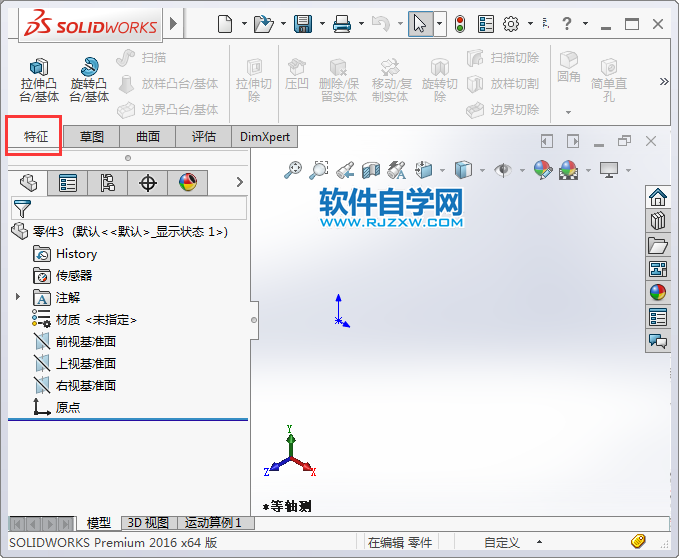
Task: Click the Open file folder icon
Action: click(x=263, y=24)
